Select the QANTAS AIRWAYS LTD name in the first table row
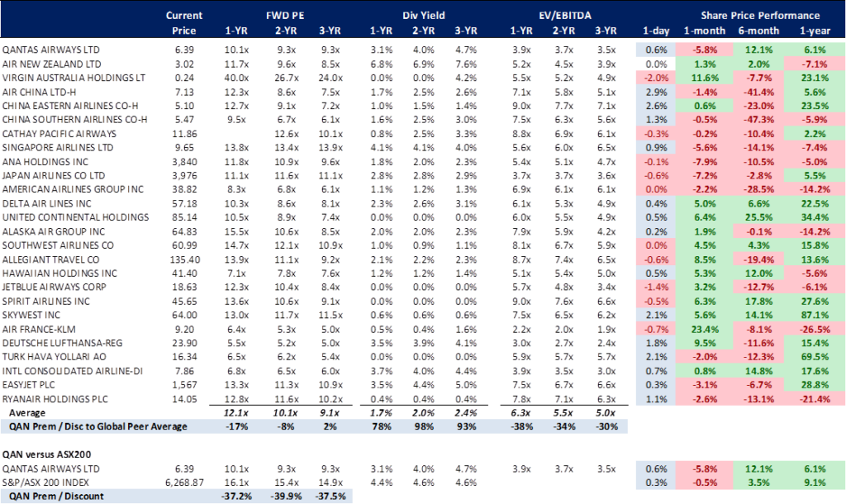 point(50,50)
